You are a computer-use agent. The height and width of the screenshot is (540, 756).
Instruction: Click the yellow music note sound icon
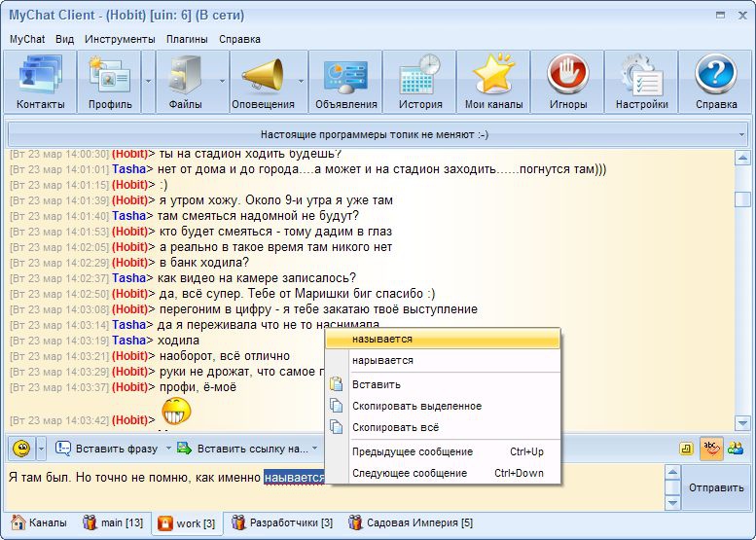pyautogui.click(x=687, y=449)
